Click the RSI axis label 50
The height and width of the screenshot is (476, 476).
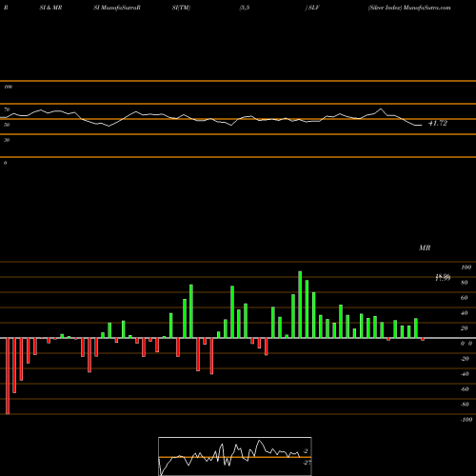tap(7, 125)
